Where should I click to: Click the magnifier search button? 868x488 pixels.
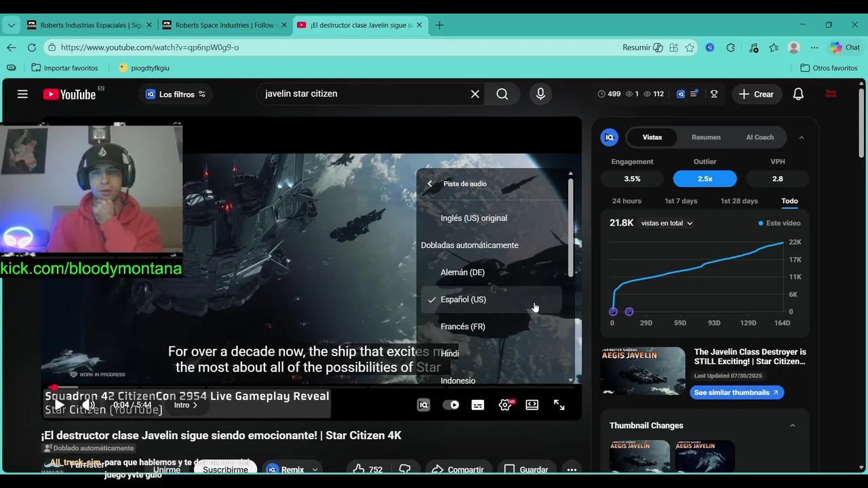[x=502, y=94]
